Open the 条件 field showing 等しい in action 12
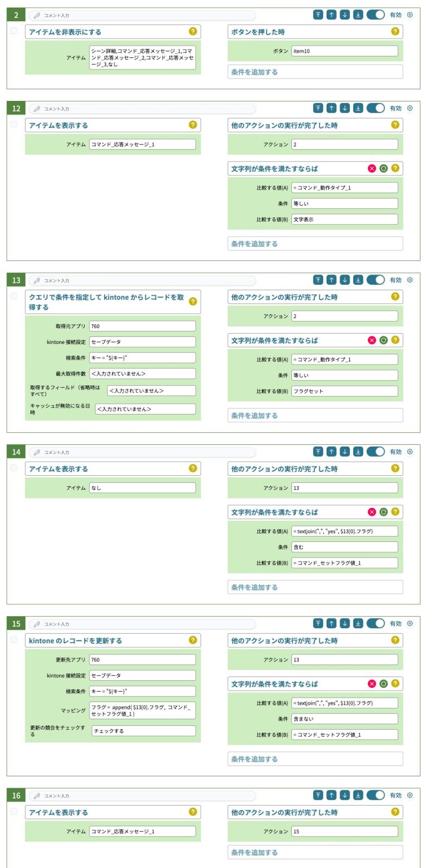This screenshot has width=427, height=868. pos(344,203)
